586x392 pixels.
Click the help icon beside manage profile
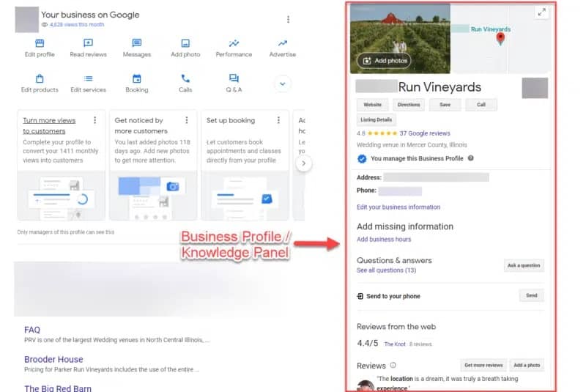tap(471, 158)
